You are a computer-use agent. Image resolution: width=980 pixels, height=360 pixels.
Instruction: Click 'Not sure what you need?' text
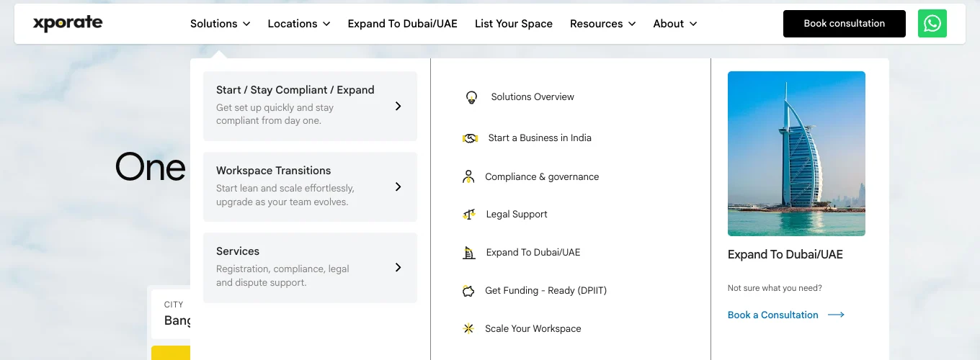pyautogui.click(x=775, y=288)
